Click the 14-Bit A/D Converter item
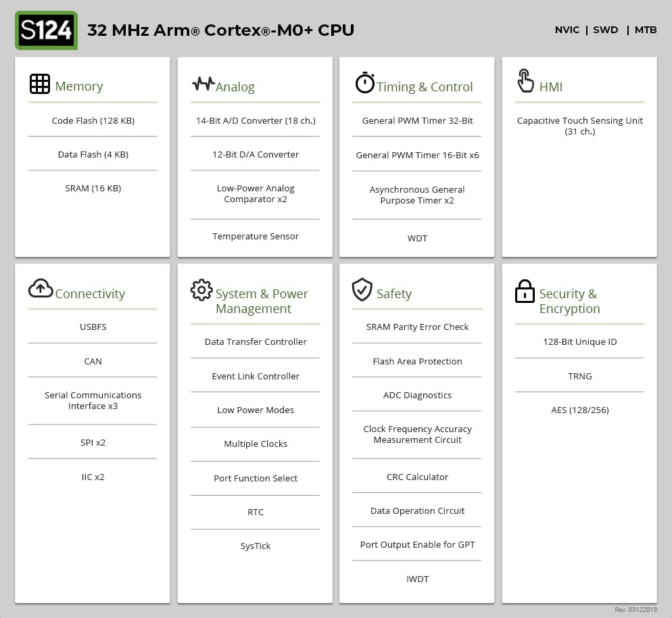Screen dimensions: 672x618 click(256, 121)
